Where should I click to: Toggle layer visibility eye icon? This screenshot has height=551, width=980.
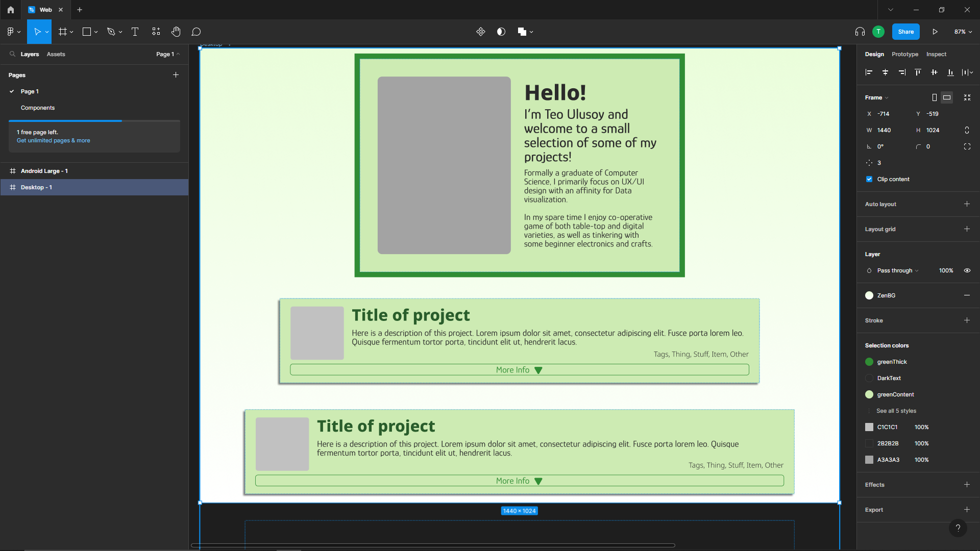coord(967,270)
